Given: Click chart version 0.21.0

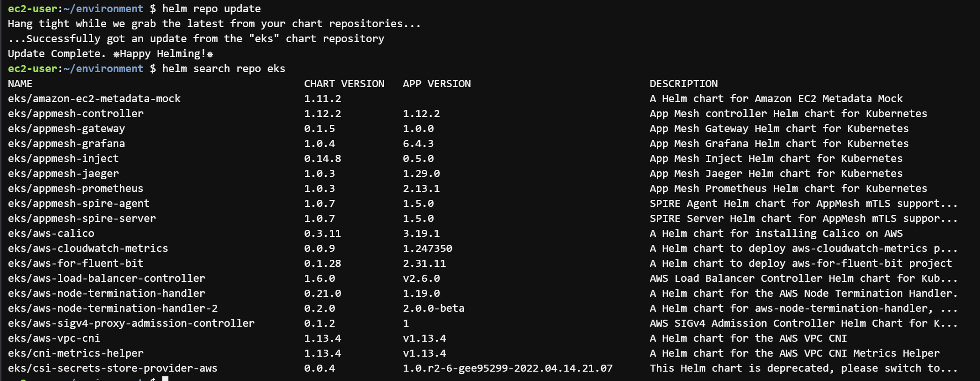Looking at the screenshot, I should point(323,293).
